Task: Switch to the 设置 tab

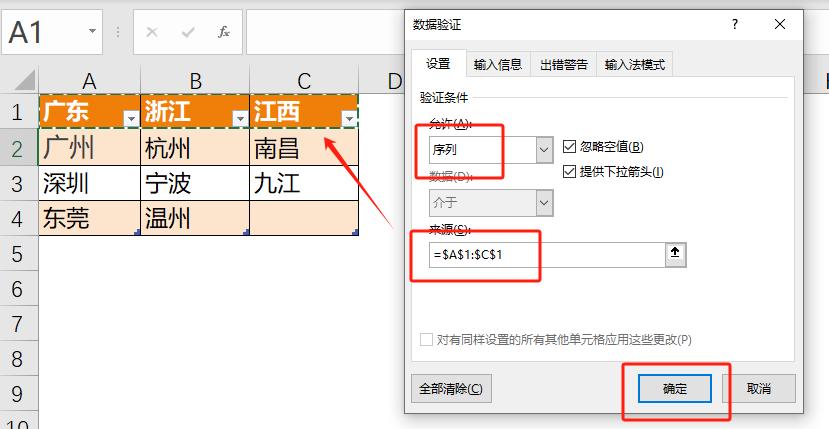Action: coord(438,64)
